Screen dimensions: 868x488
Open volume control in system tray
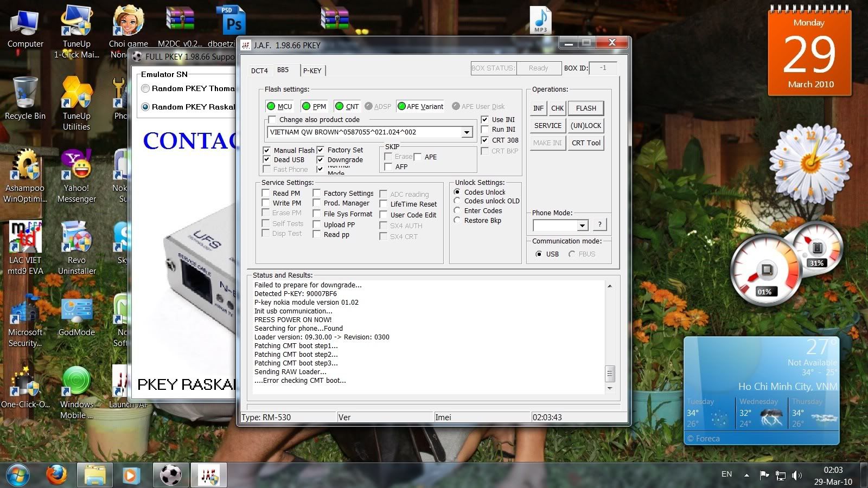(x=796, y=476)
